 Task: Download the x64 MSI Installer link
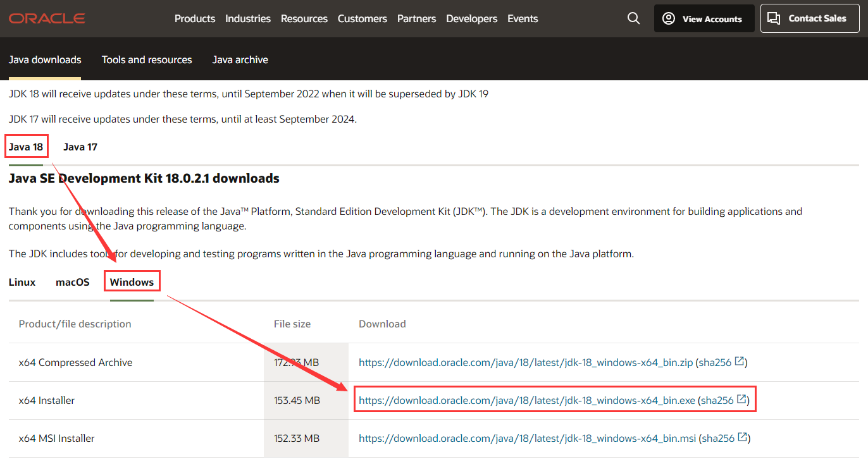pyautogui.click(x=527, y=438)
